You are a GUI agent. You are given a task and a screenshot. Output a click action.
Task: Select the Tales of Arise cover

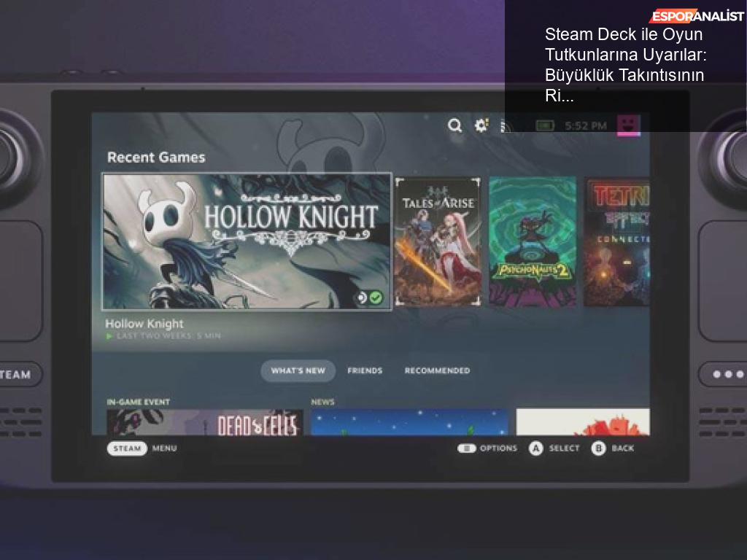click(x=438, y=242)
